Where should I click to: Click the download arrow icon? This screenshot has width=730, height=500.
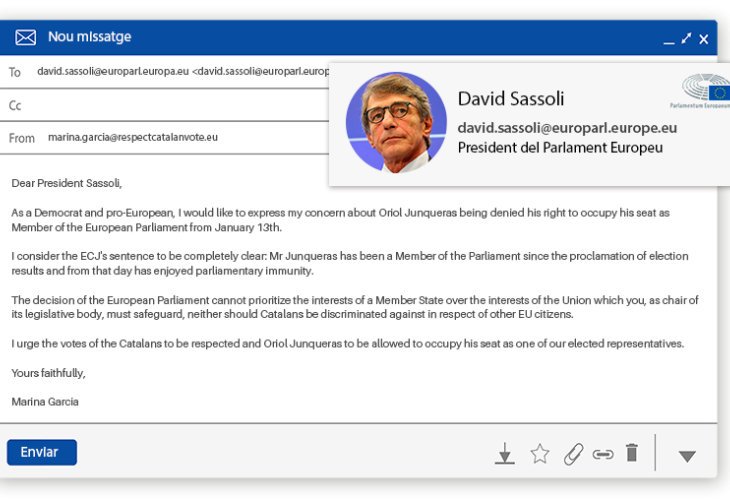(505, 454)
